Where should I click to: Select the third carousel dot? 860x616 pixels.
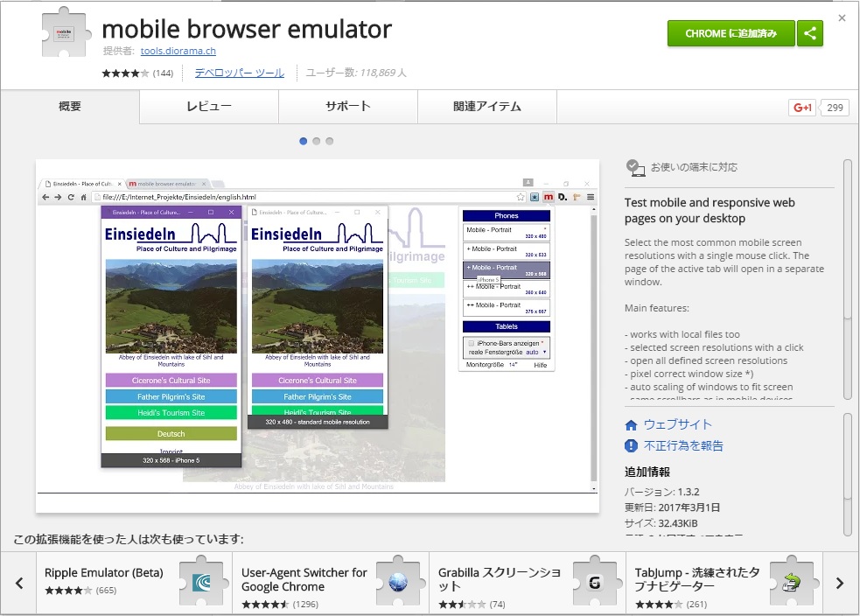329,141
